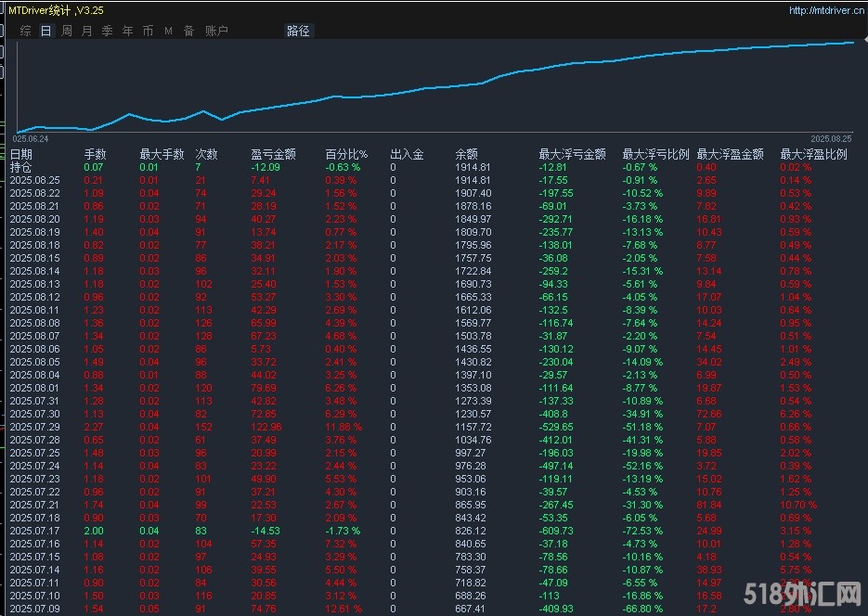Sort by the 日期 column header
This screenshot has height=616, width=868.
coord(21,155)
